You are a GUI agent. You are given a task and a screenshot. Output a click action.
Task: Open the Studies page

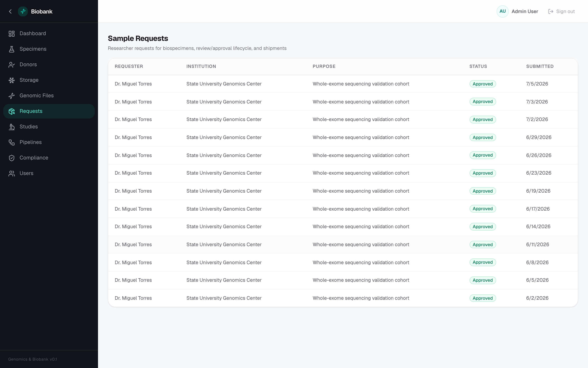(x=49, y=127)
